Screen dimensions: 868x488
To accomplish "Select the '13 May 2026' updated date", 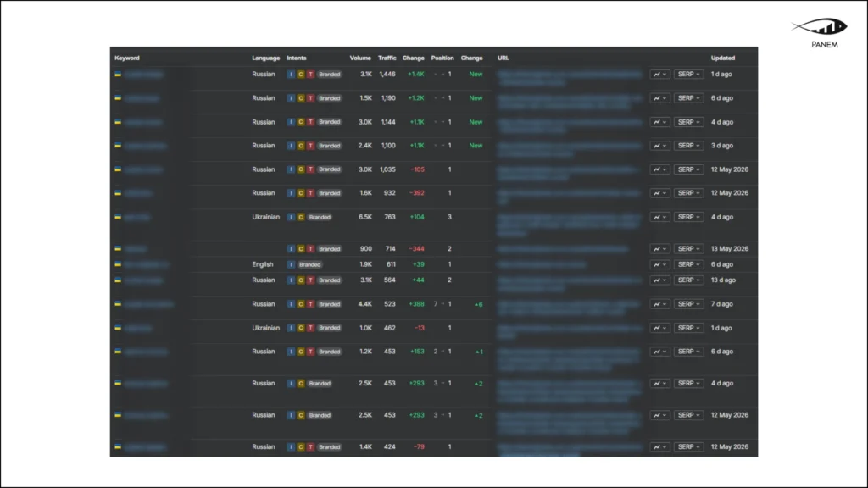I will point(730,249).
